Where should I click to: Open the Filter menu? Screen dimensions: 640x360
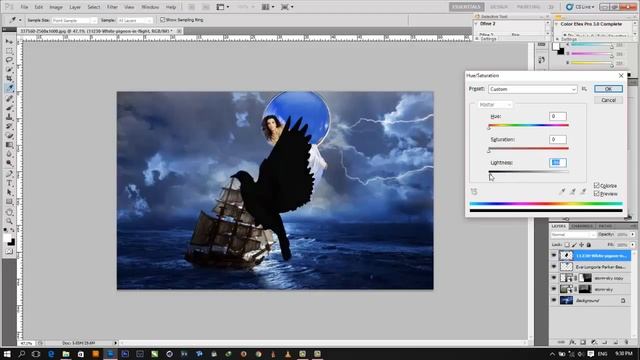pos(112,7)
